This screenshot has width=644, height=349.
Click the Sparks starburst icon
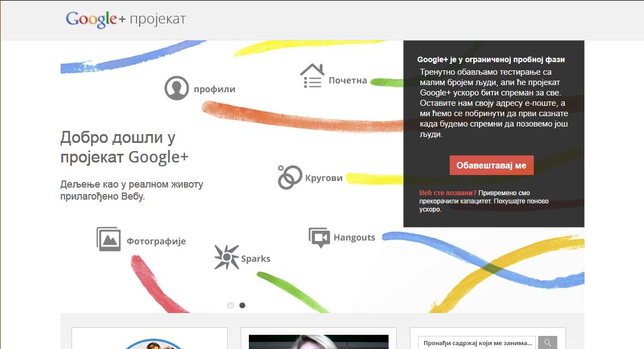pos(226,257)
